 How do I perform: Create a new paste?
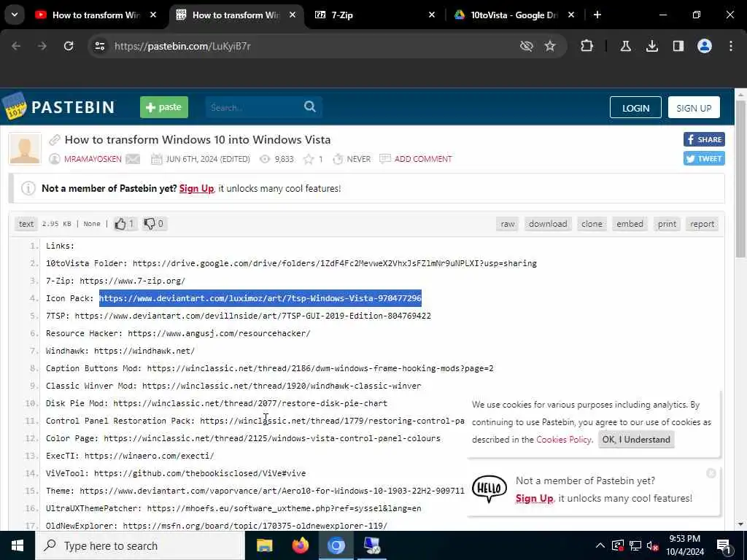[x=164, y=107]
